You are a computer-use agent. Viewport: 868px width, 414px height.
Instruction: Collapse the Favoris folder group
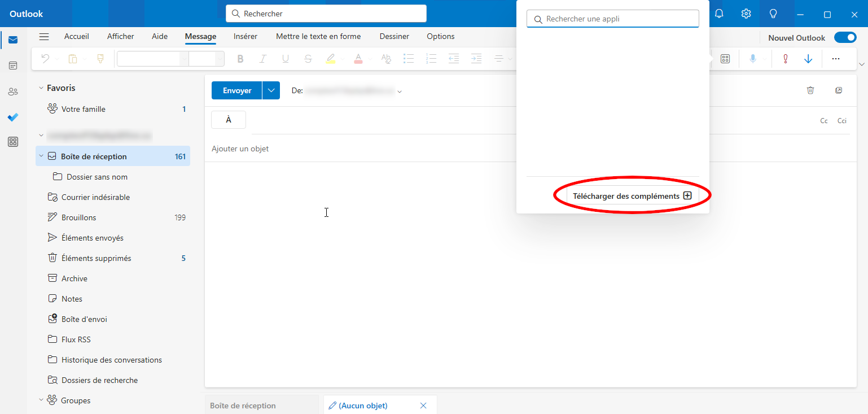(41, 88)
